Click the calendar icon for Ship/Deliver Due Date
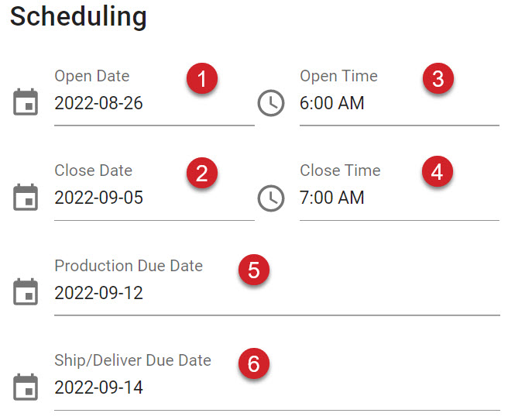 (x=26, y=387)
